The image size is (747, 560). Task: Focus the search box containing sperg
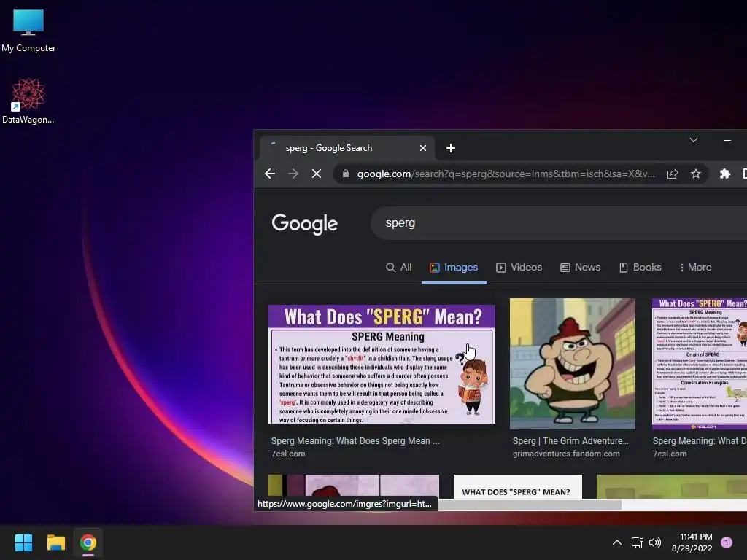point(559,223)
